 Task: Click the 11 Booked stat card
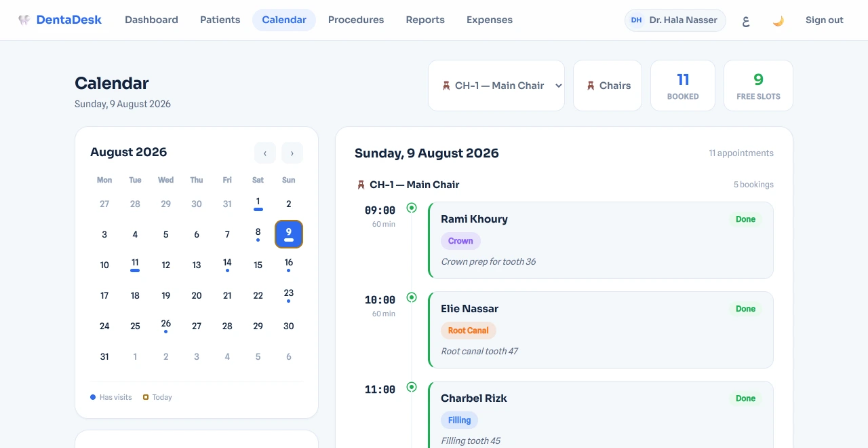[683, 86]
